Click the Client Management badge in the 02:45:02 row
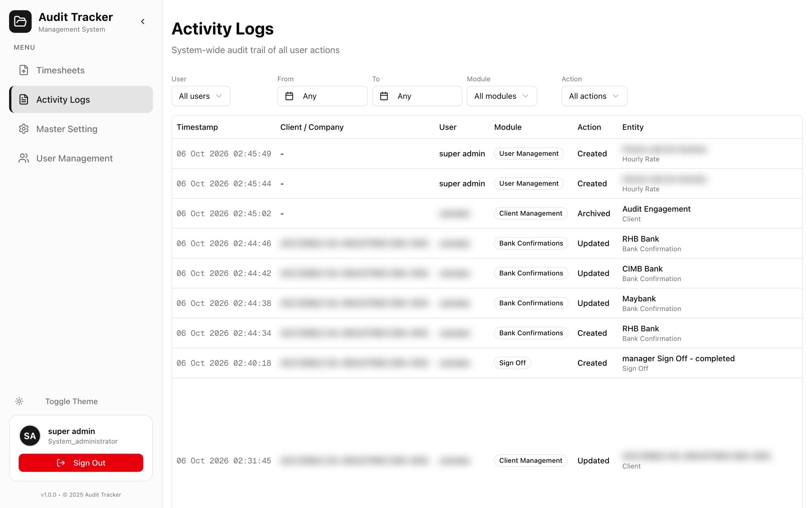This screenshot has height=508, width=812. [x=530, y=214]
